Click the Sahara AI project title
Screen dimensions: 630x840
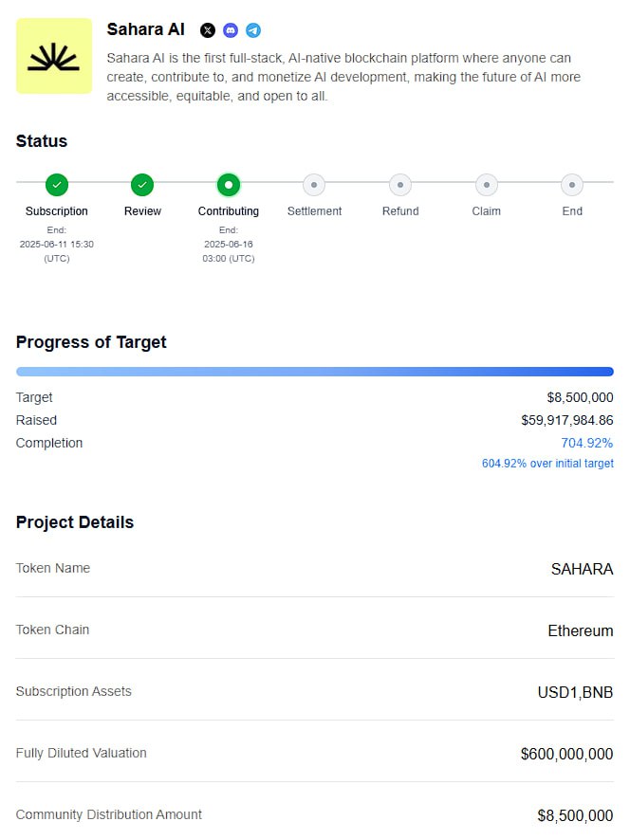[x=145, y=29]
